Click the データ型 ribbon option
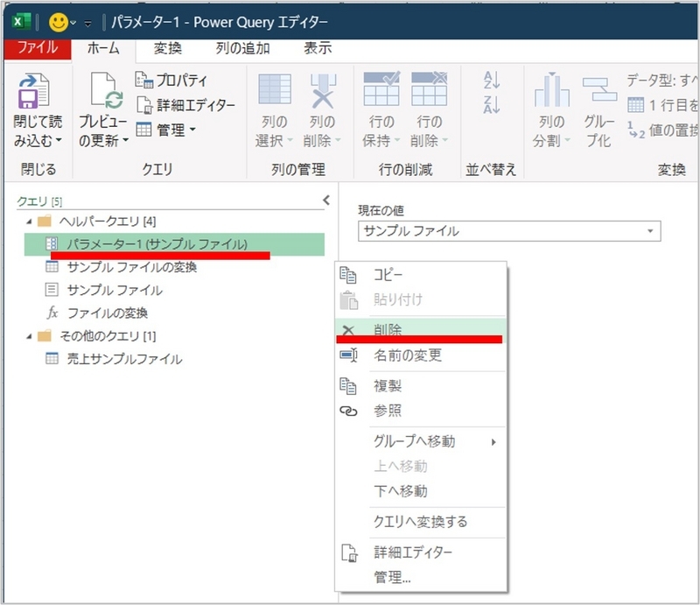 point(661,81)
